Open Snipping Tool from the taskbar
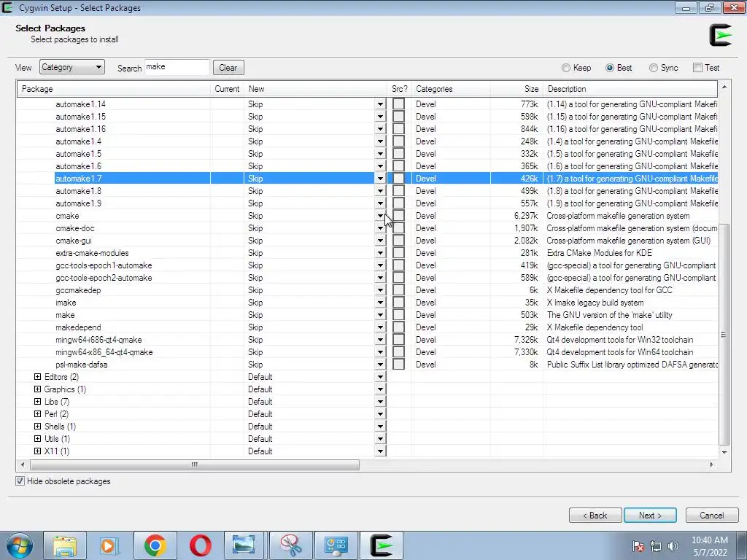Image resolution: width=747 pixels, height=560 pixels. click(x=290, y=545)
